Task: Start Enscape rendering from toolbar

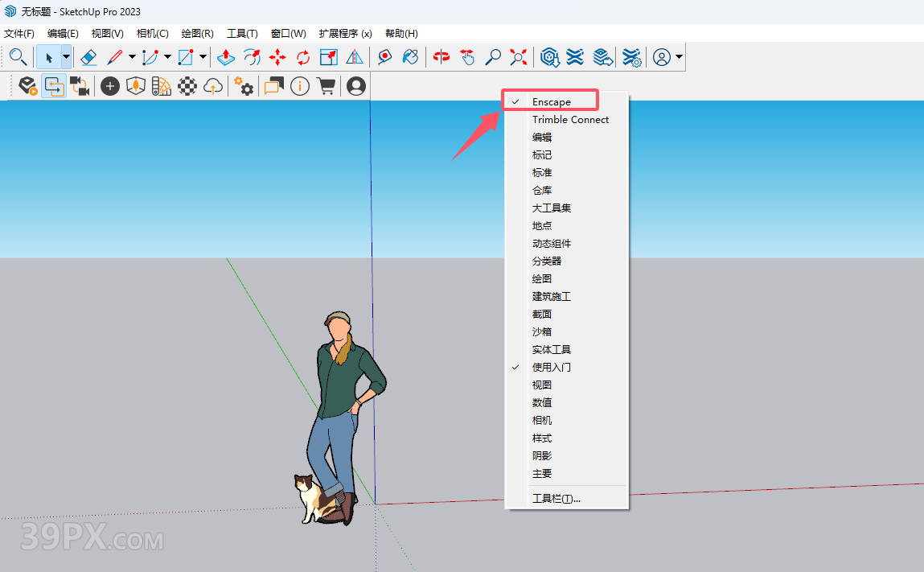Action: (28, 86)
